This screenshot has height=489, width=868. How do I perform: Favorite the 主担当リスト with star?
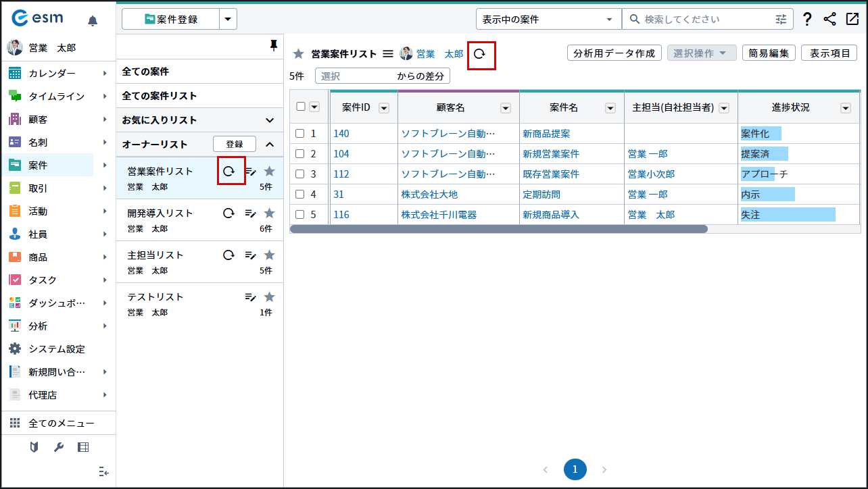(269, 255)
